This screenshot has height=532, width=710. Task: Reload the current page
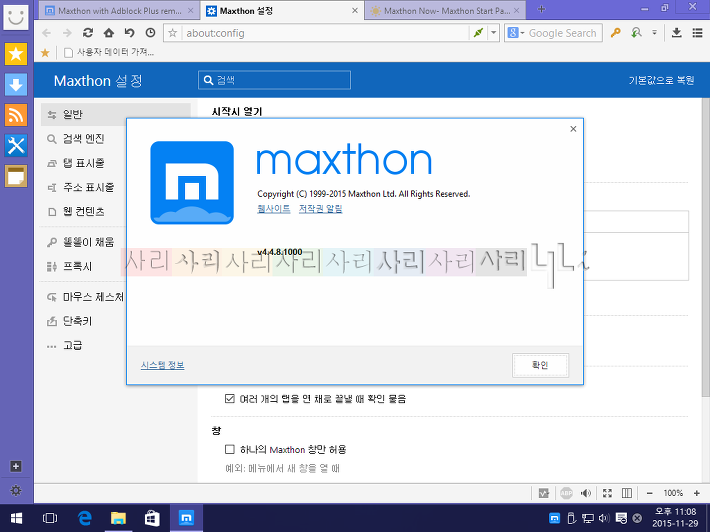88,33
